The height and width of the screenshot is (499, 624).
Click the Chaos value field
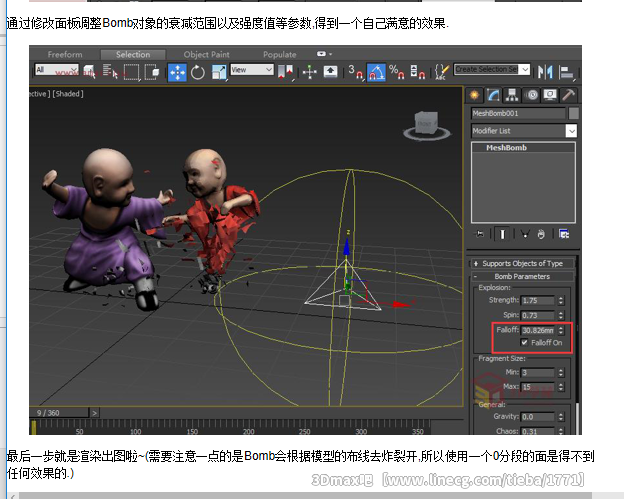click(538, 431)
